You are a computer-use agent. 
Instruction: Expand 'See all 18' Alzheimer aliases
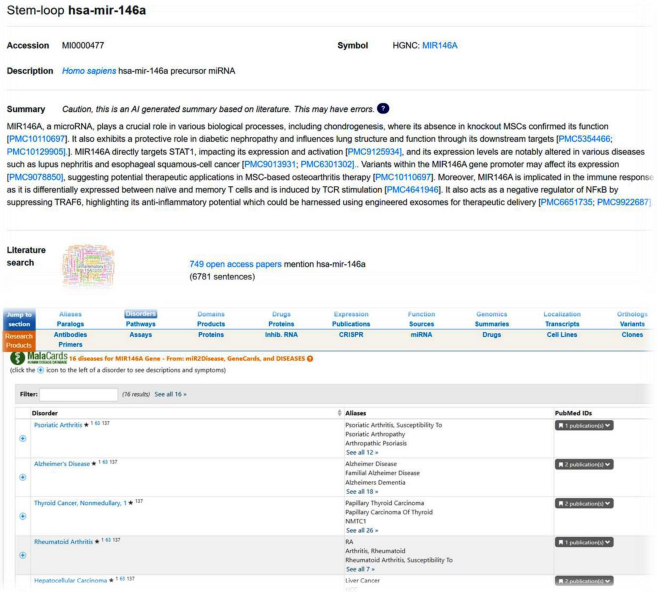pyautogui.click(x=361, y=492)
